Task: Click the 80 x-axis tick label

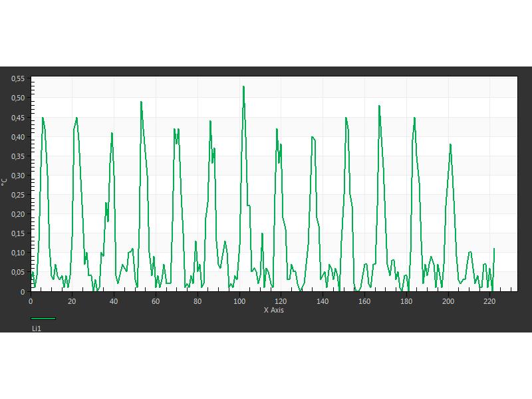Action: 198,301
